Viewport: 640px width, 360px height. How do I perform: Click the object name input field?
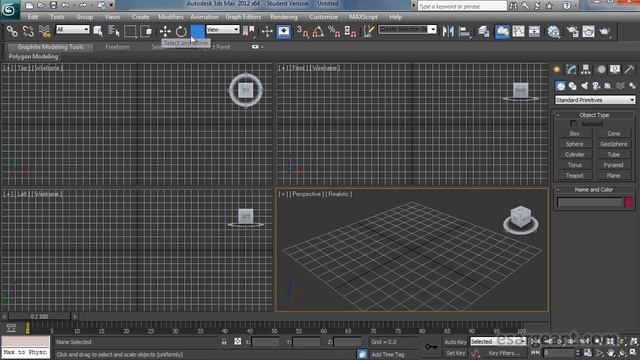click(590, 202)
